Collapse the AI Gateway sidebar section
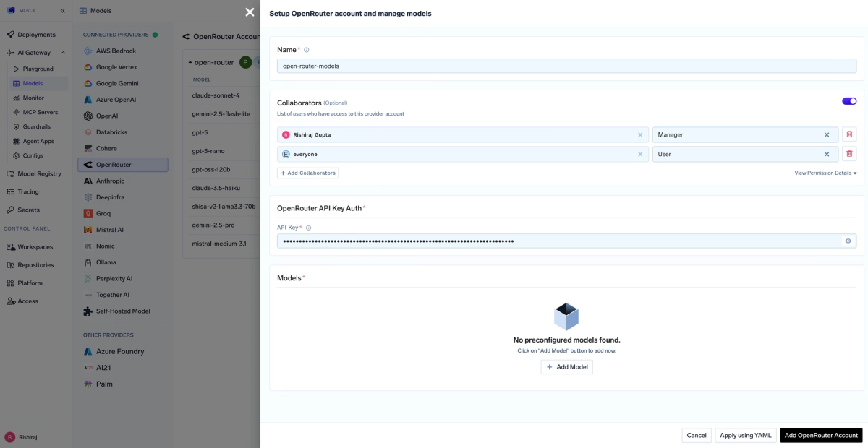Viewport: 868px width, 448px height. (x=63, y=53)
